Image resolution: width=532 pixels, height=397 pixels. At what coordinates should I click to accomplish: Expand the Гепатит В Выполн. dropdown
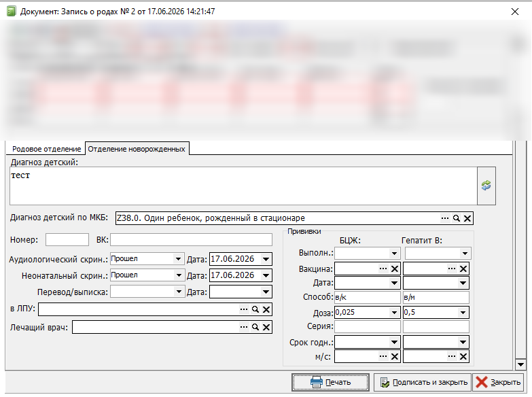[x=465, y=254]
